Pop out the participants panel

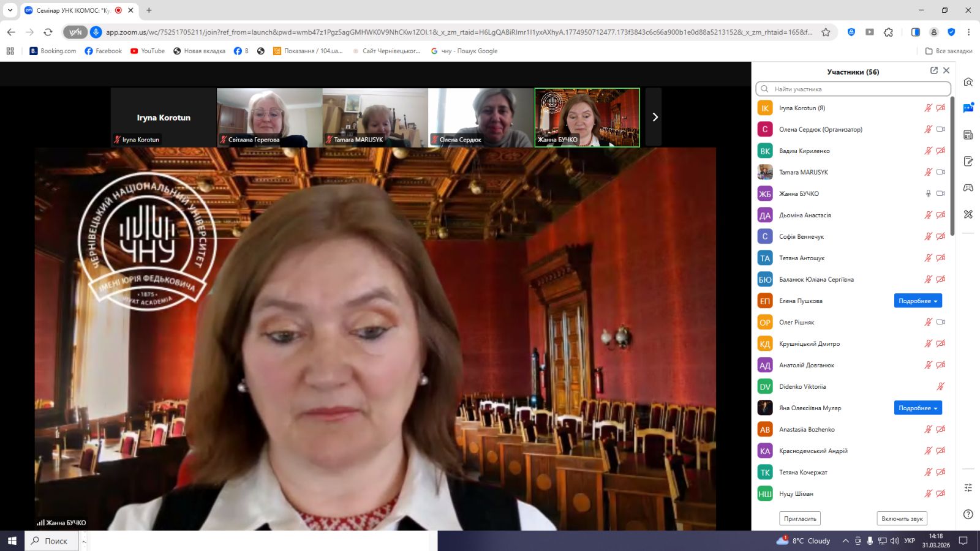[x=934, y=70]
